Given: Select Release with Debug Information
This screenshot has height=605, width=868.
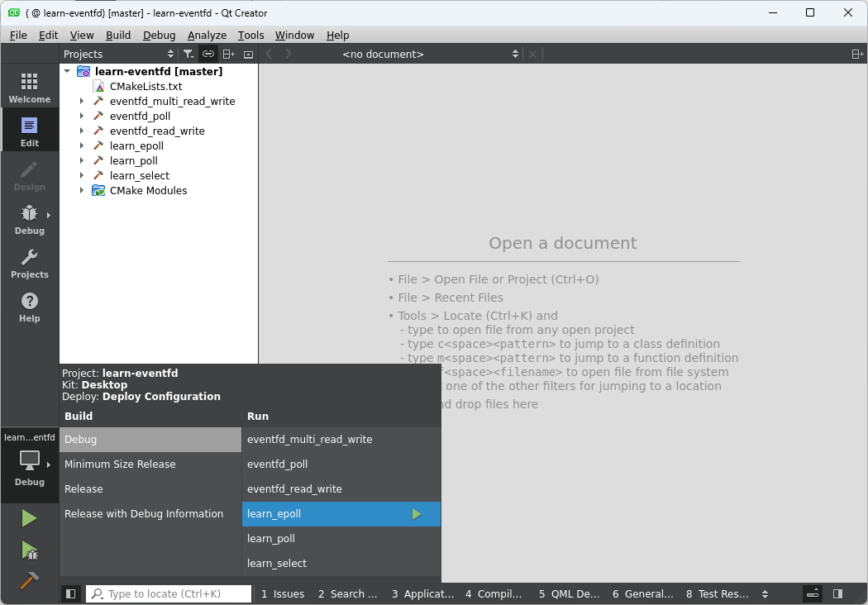Looking at the screenshot, I should pos(150,514).
